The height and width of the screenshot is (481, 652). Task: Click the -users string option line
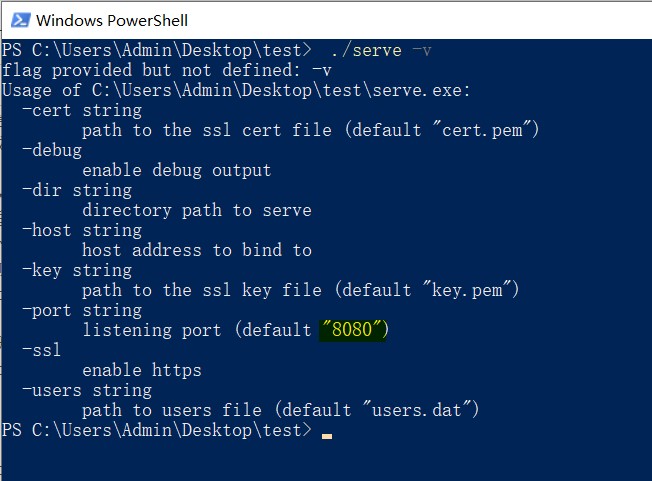tap(87, 390)
